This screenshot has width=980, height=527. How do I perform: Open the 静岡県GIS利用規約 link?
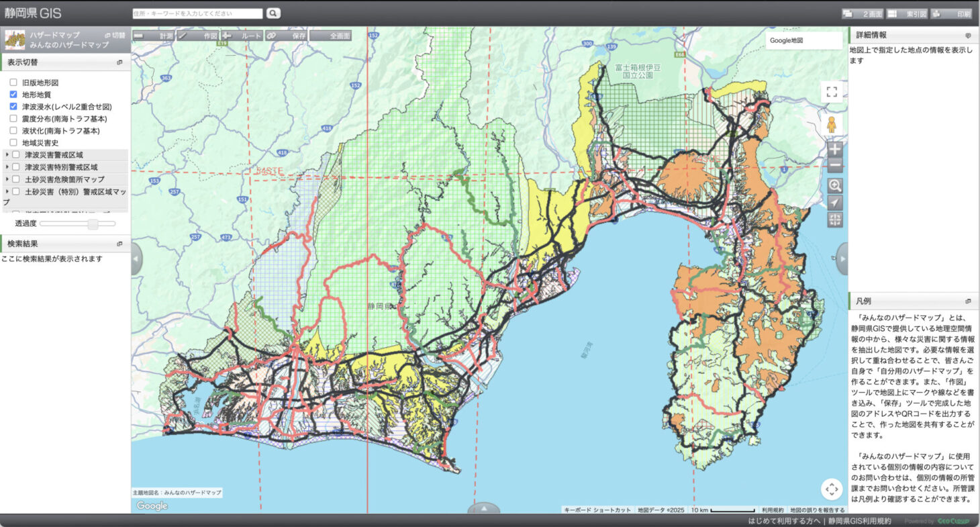859,521
